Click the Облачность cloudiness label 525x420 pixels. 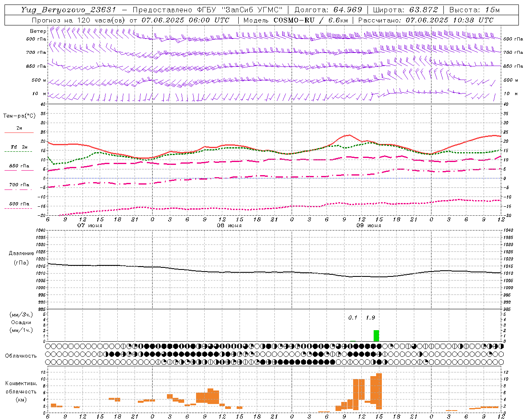(21, 356)
